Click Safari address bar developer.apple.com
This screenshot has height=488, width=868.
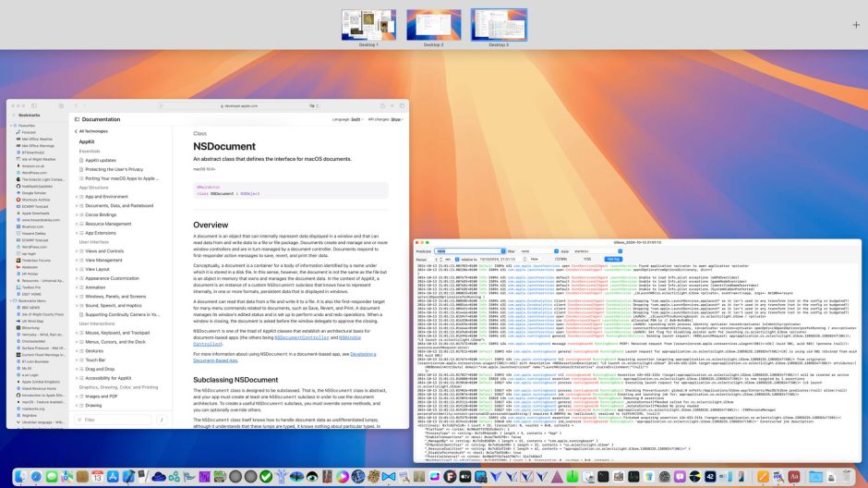point(238,105)
